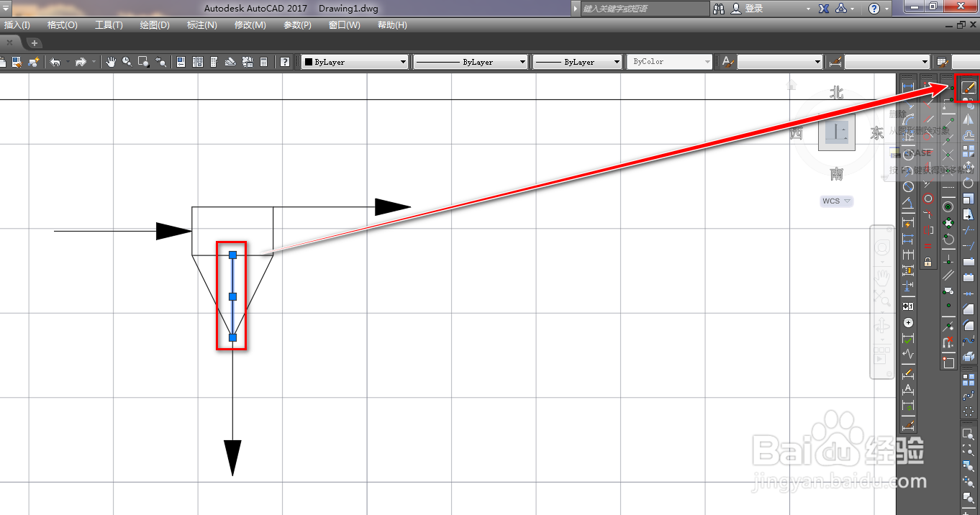This screenshot has height=515, width=980.
Task: Select the Move tool
Action: [968, 166]
